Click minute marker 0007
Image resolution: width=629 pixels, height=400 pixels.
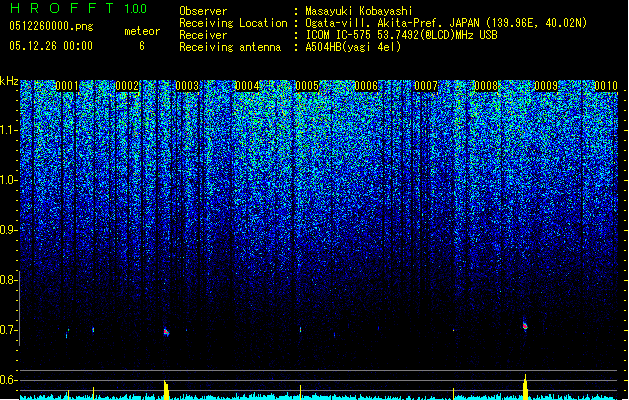426,86
